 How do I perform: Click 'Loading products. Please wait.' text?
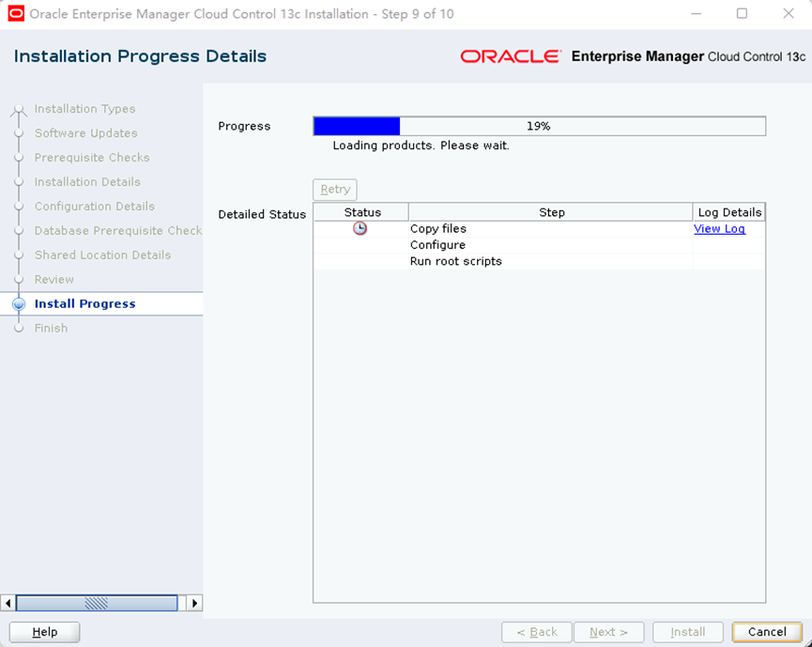click(x=421, y=146)
